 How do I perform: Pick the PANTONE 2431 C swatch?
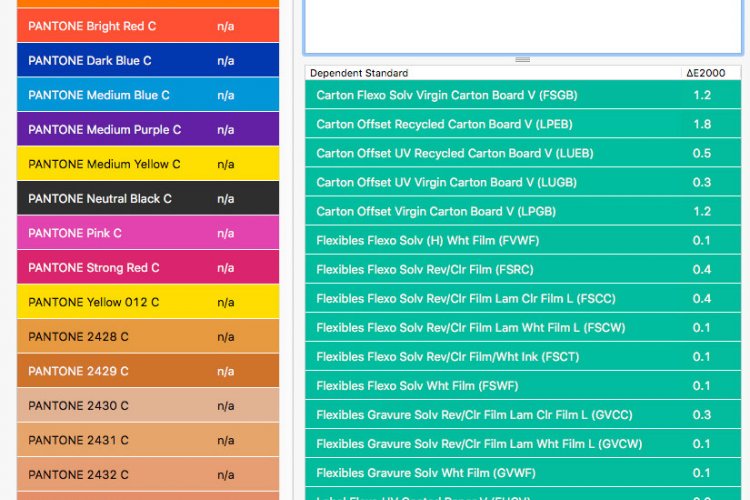click(148, 440)
